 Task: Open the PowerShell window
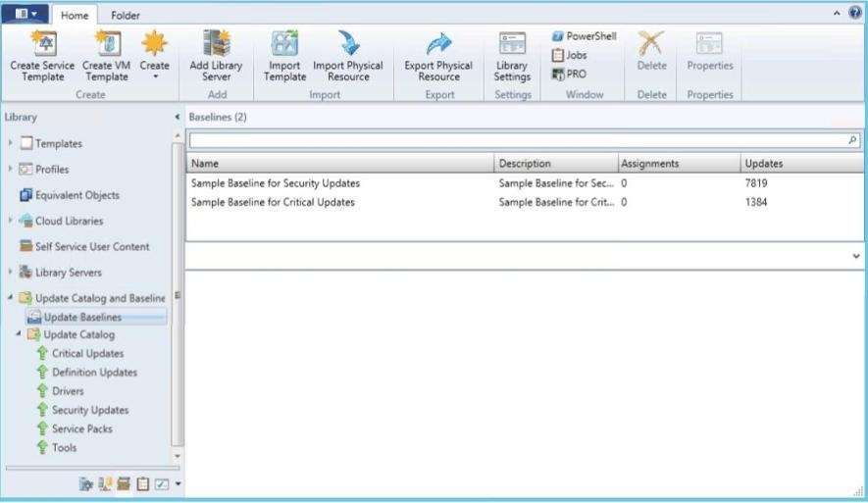click(x=584, y=36)
